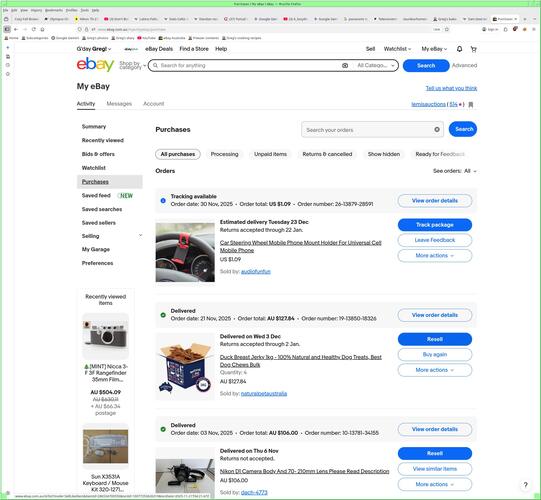Open the Bookmarks menu in Firefox menu bar
Image resolution: width=541 pixels, height=500 pixels.
53,10
